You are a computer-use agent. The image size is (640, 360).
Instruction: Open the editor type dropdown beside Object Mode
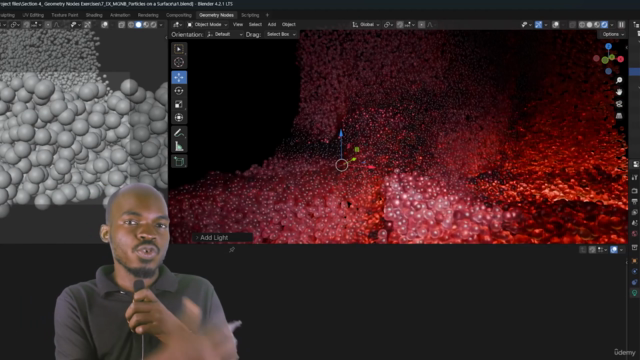pos(178,24)
